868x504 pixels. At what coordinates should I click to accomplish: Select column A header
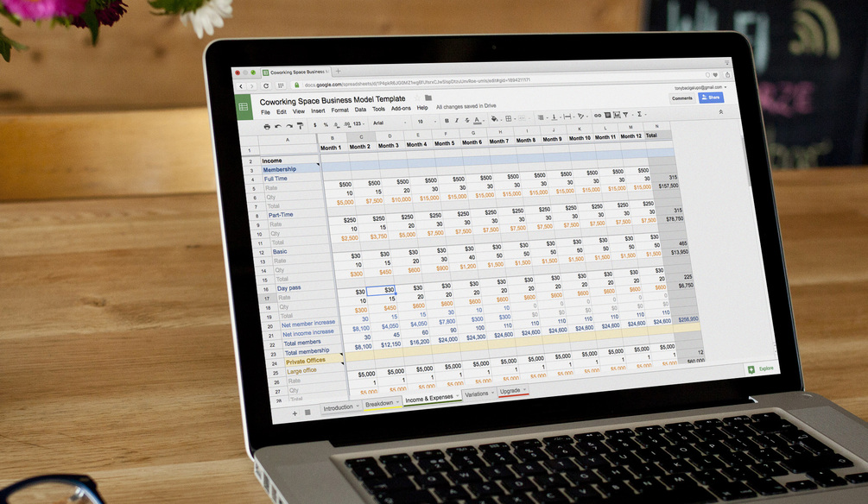pos(288,140)
